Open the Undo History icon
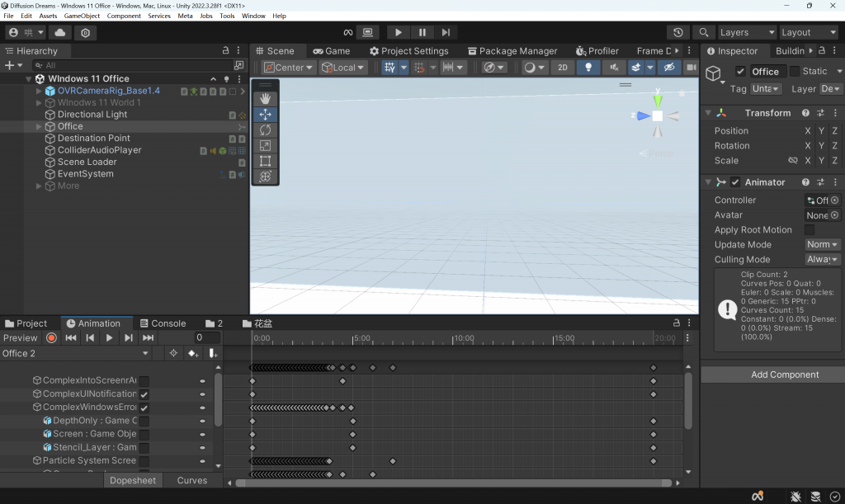Viewport: 845px width, 504px height. click(678, 32)
